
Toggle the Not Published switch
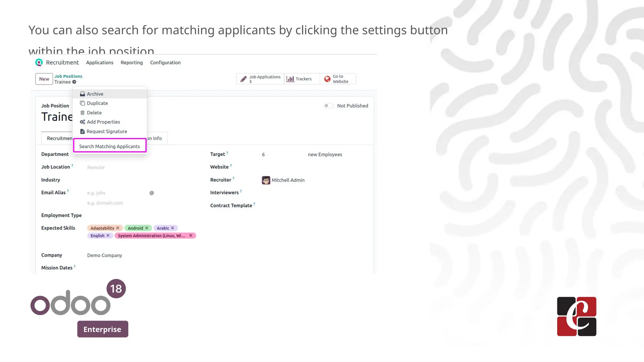tap(328, 106)
